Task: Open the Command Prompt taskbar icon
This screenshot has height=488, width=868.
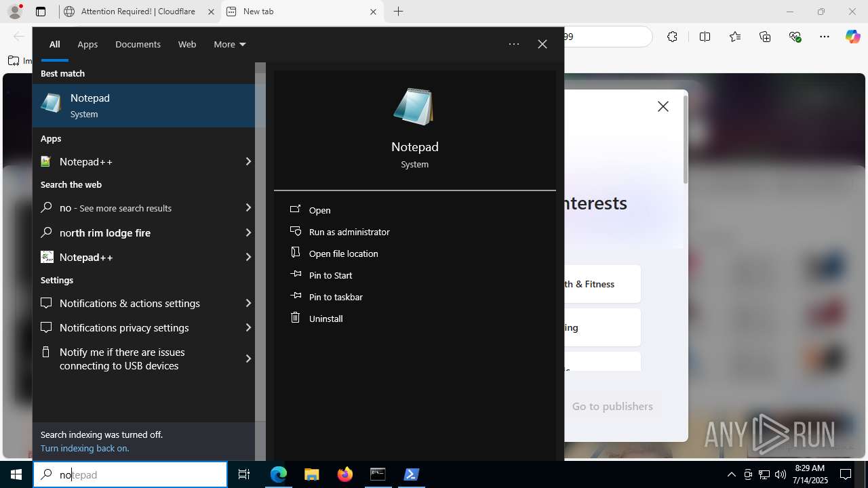Action: point(378,474)
